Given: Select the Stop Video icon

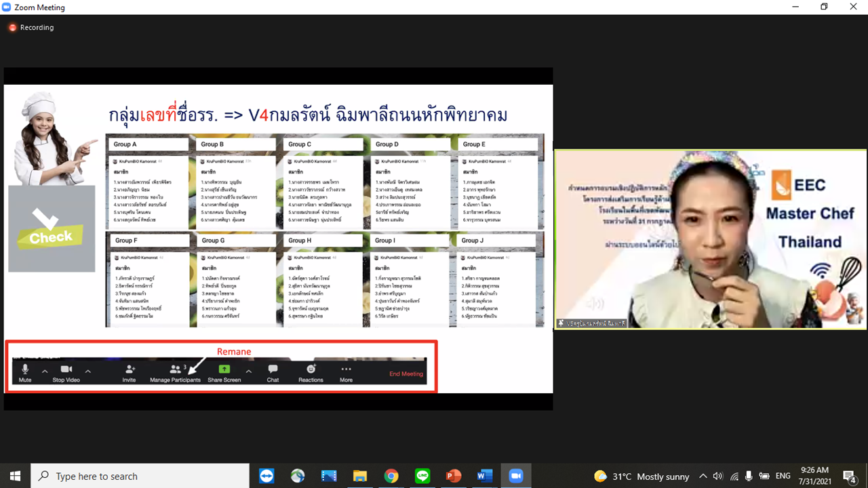Looking at the screenshot, I should tap(65, 369).
